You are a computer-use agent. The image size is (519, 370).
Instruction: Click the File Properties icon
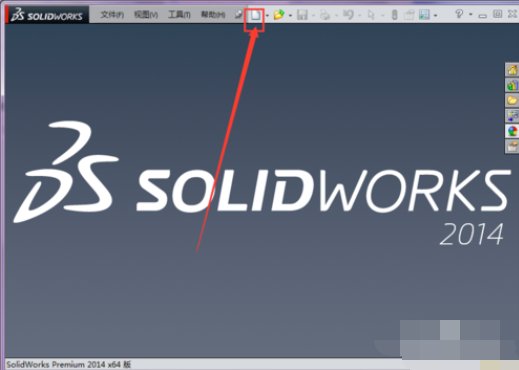click(x=409, y=15)
